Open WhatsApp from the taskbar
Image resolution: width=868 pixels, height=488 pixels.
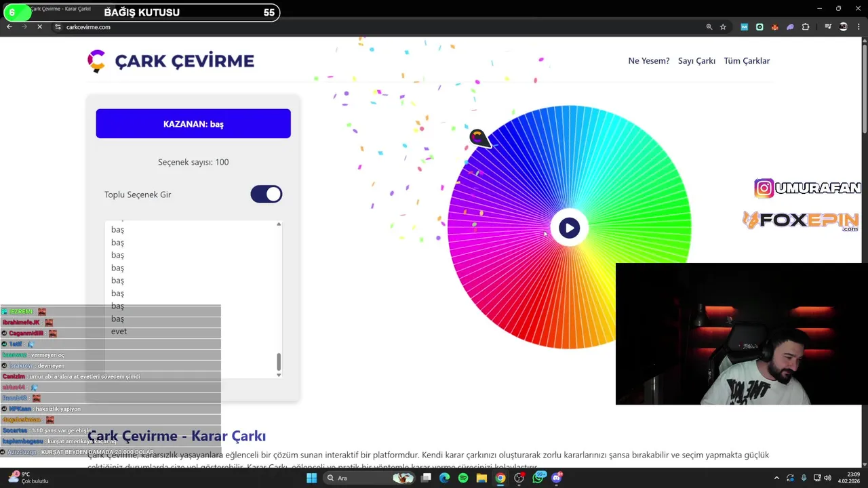[539, 478]
